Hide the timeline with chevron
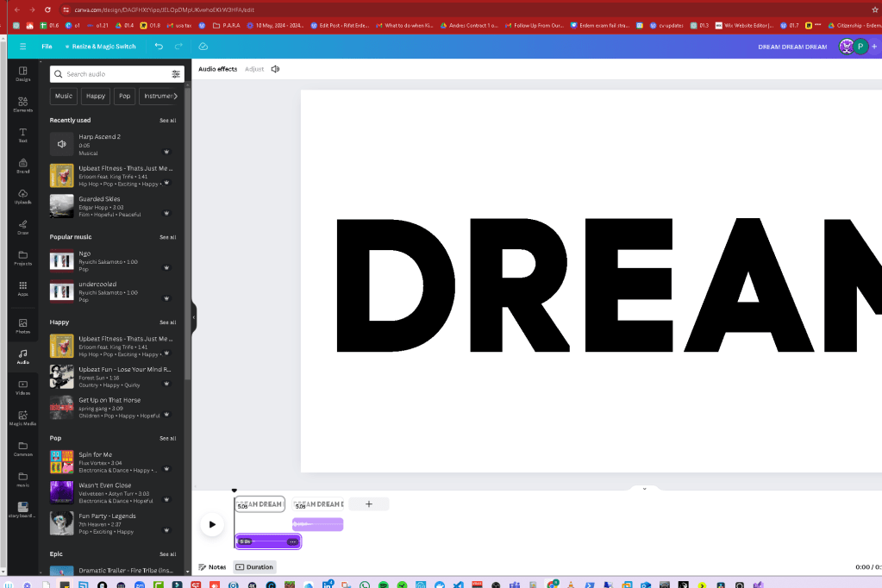The image size is (882, 588). (645, 488)
